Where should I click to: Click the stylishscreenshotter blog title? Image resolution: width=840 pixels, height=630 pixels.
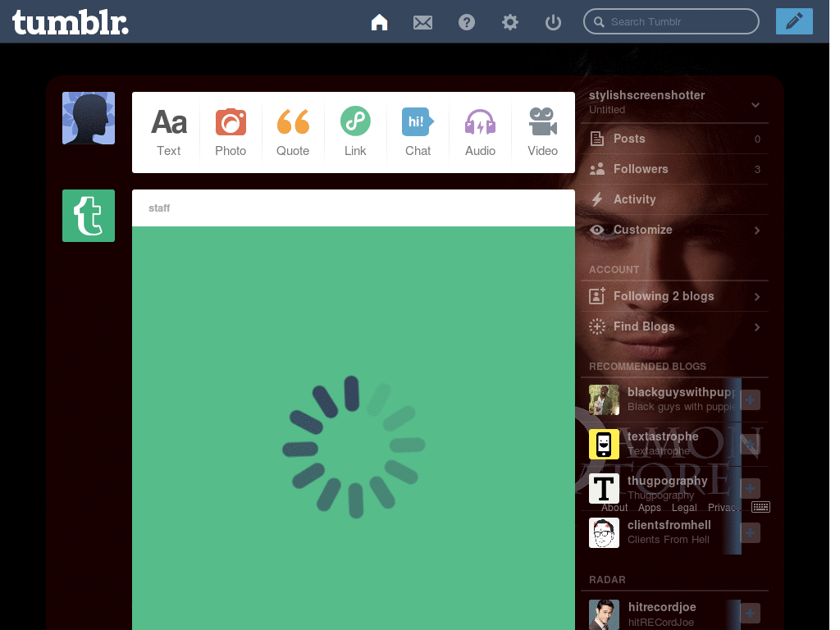tap(646, 95)
